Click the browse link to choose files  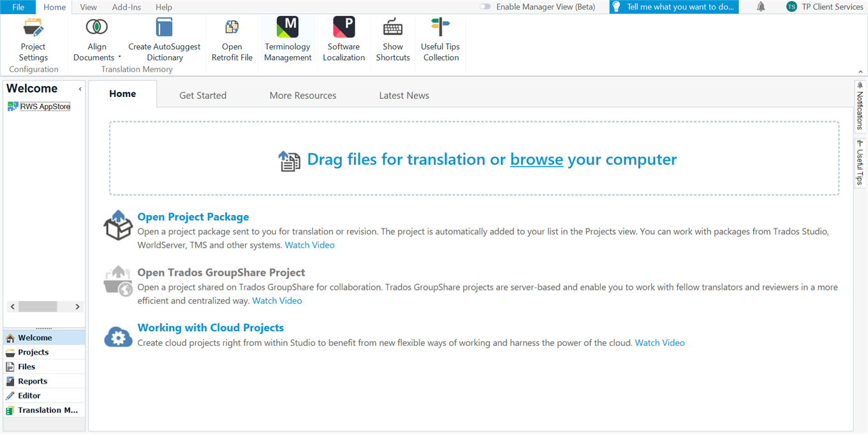click(x=536, y=159)
